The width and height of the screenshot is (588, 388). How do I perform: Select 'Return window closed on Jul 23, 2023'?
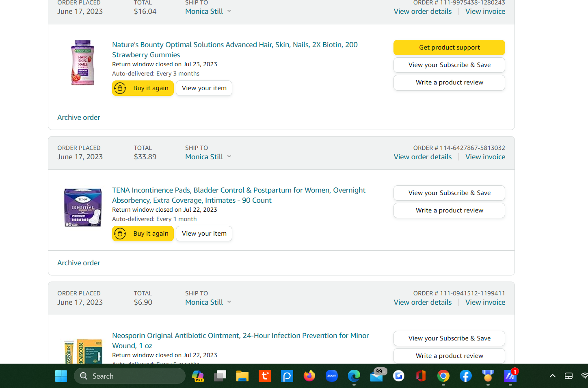(164, 64)
